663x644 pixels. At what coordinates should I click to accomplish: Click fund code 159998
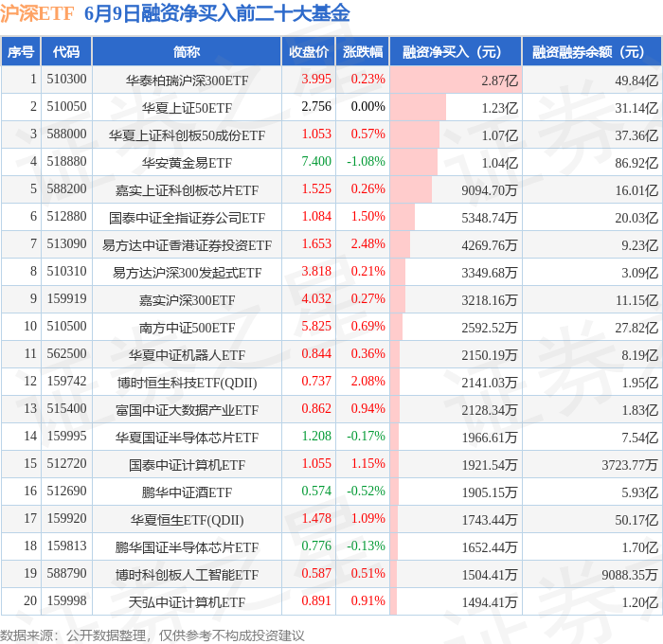(x=66, y=600)
